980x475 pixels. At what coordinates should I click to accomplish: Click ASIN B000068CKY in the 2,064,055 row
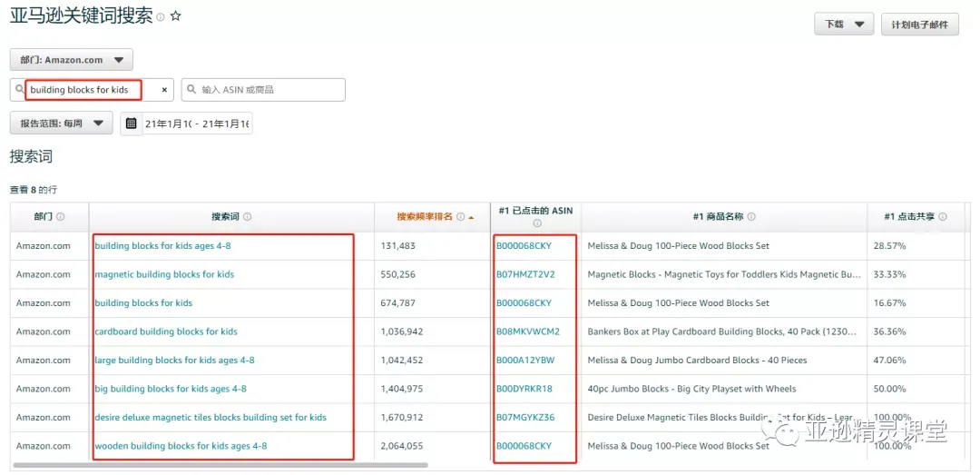coord(524,446)
